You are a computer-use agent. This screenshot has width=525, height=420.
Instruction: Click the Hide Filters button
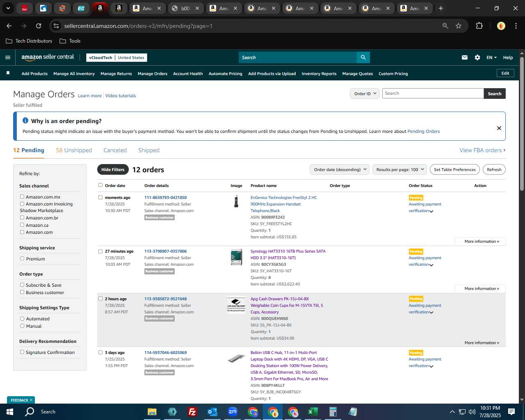[x=113, y=169]
